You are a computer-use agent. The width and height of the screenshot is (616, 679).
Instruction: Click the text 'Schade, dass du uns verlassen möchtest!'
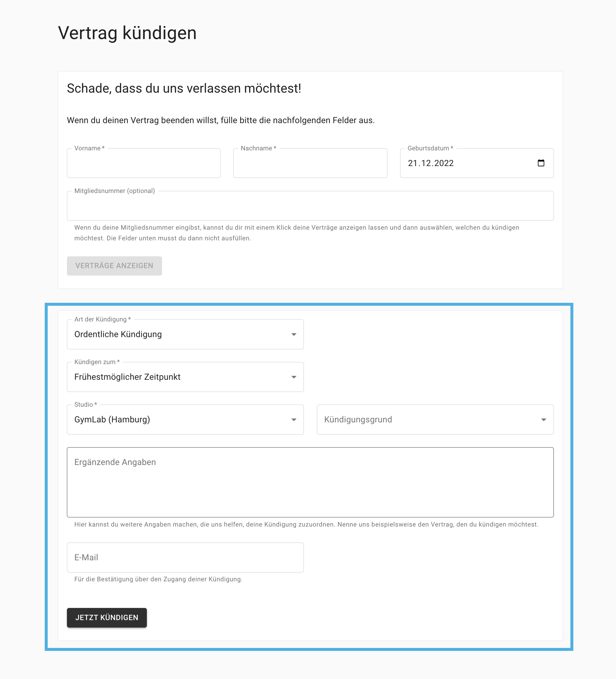coord(184,89)
